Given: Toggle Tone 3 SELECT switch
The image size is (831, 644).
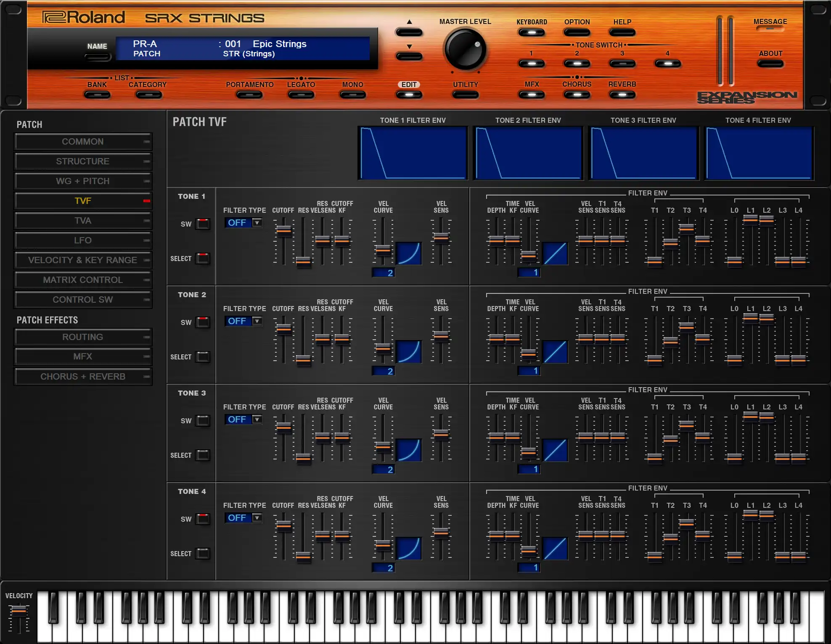Looking at the screenshot, I should click(x=203, y=455).
